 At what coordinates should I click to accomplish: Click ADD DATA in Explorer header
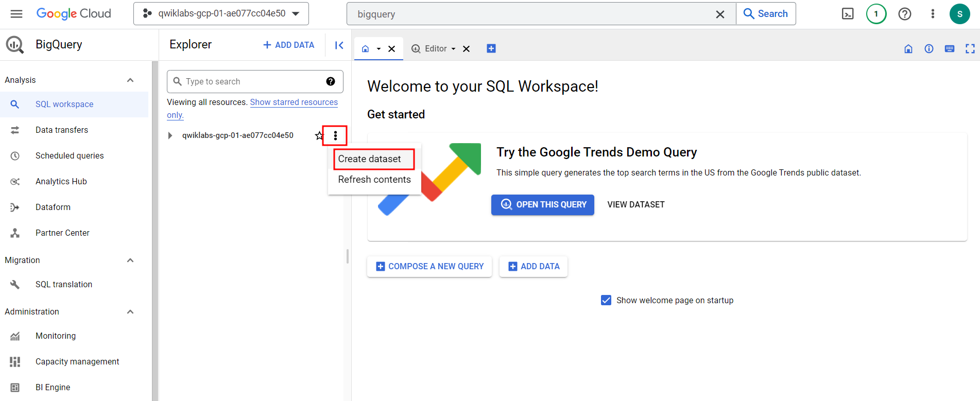(289, 45)
